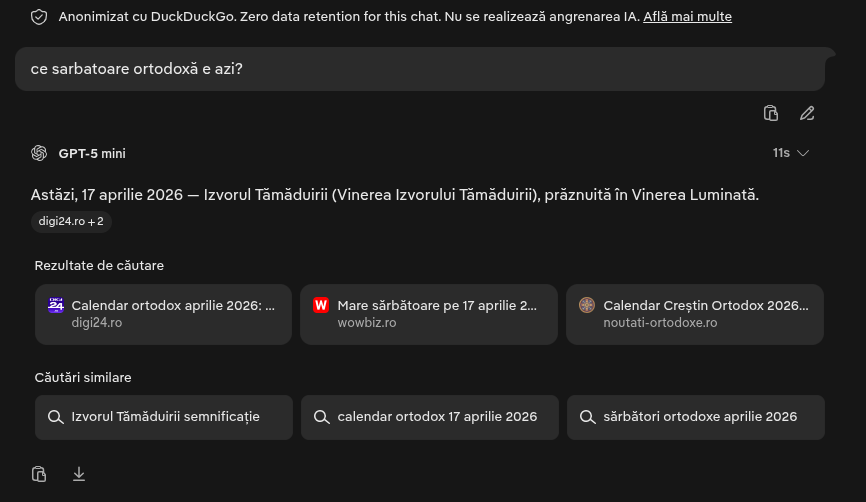Copy the assistant response
Viewport: 866px width, 502px height.
coord(39,474)
